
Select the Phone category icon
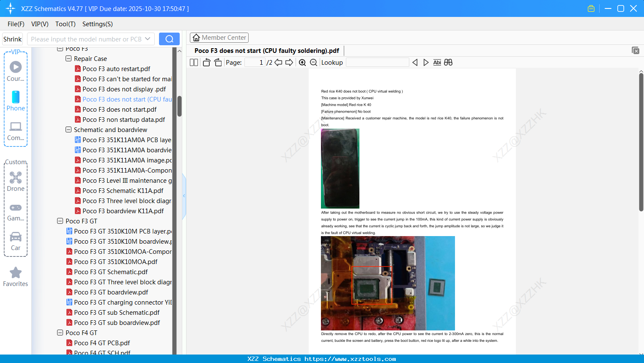coord(16,101)
